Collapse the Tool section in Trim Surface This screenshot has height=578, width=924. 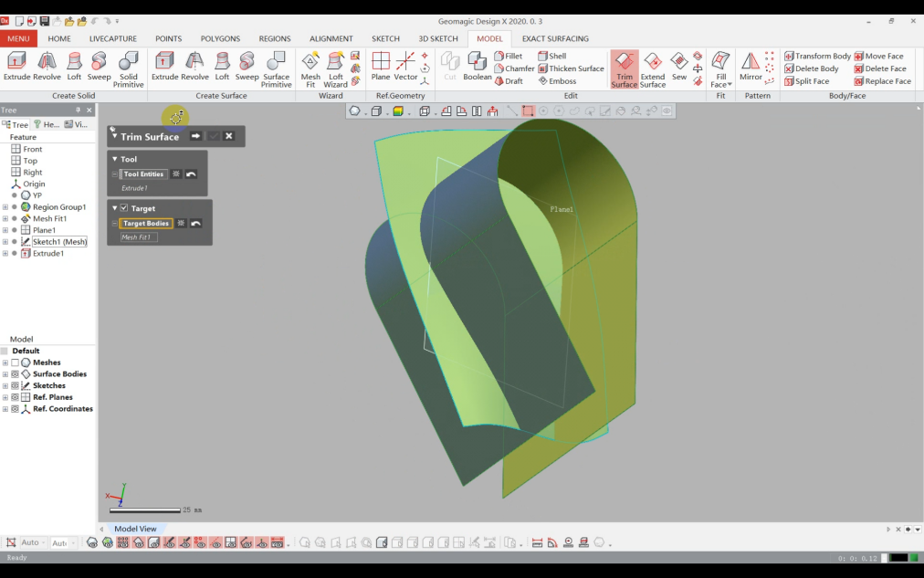(x=115, y=159)
